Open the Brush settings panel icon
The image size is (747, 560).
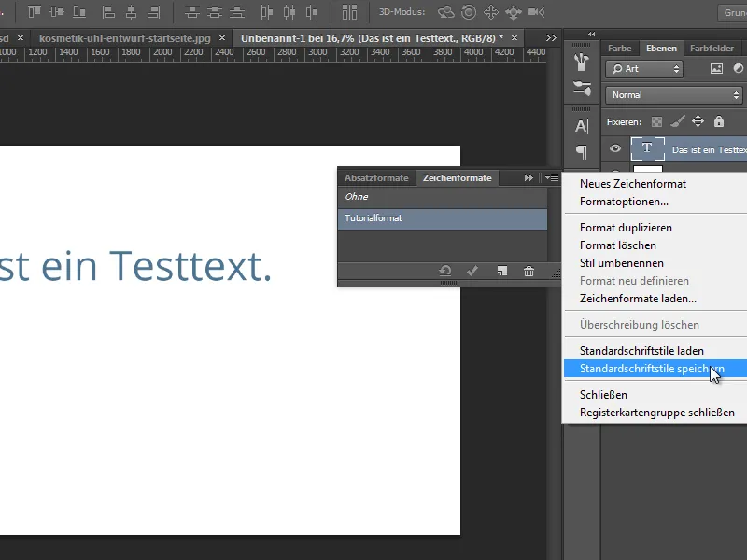[582, 88]
